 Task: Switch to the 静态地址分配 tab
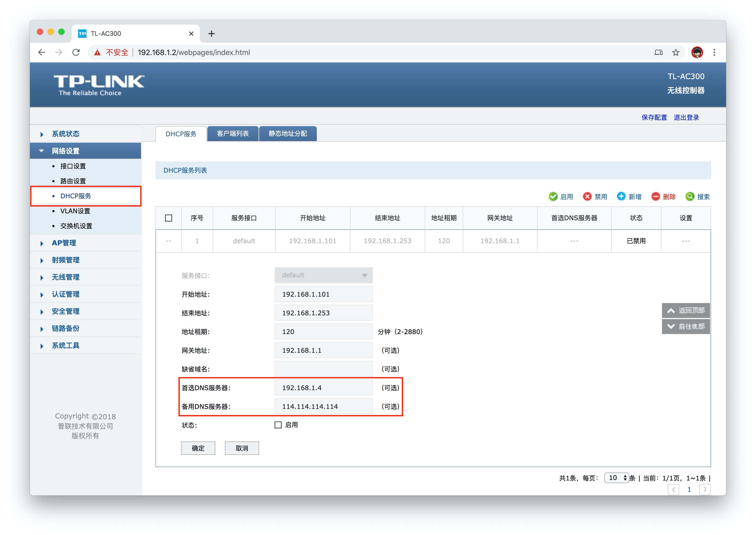288,134
